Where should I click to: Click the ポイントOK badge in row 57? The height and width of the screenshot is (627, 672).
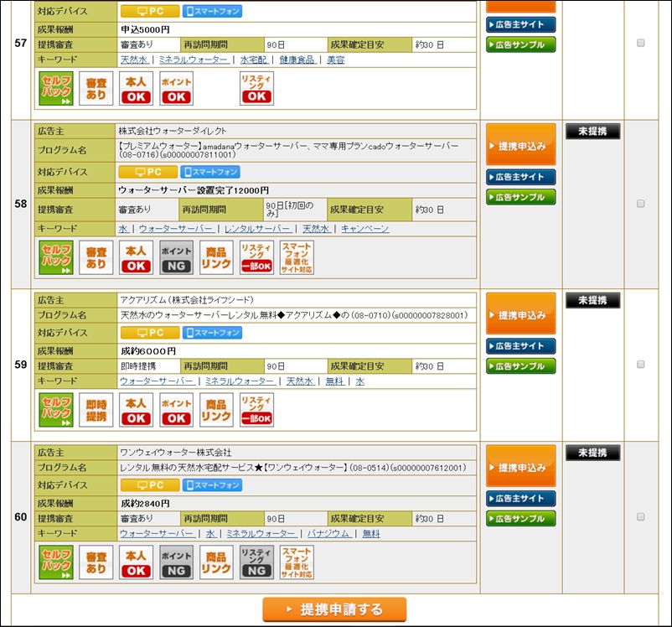coord(176,88)
